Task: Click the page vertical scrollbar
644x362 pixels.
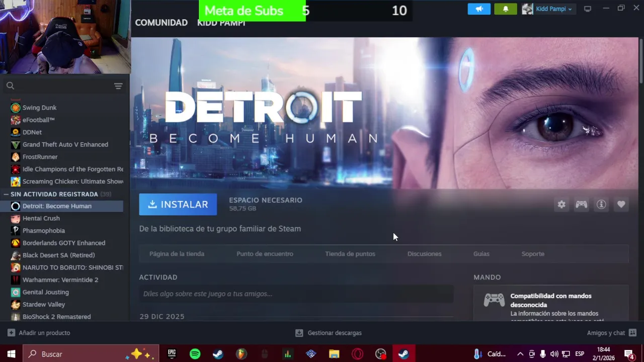Action: pyautogui.click(x=641, y=60)
